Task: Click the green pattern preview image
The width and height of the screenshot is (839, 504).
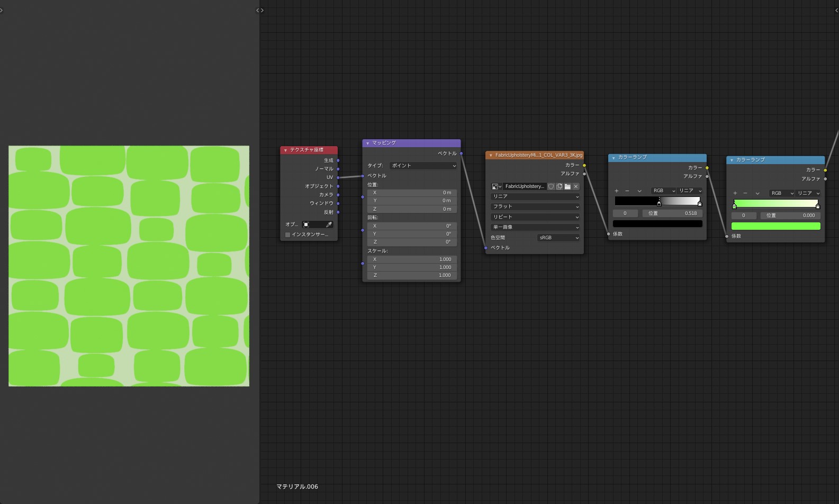Action: [129, 266]
